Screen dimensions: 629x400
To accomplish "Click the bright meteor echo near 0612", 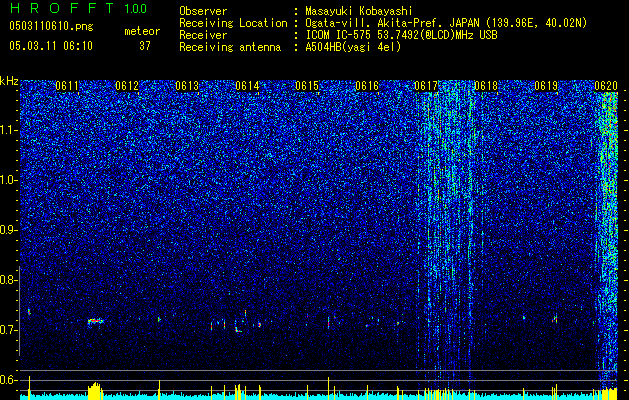I will click(95, 321).
